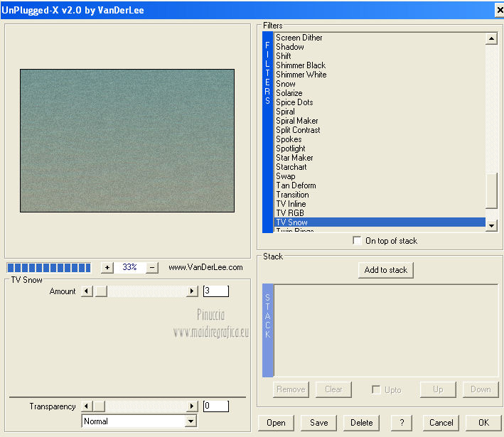Click the Down stack button
Viewport: 504px width, 437px height.
pos(481,389)
